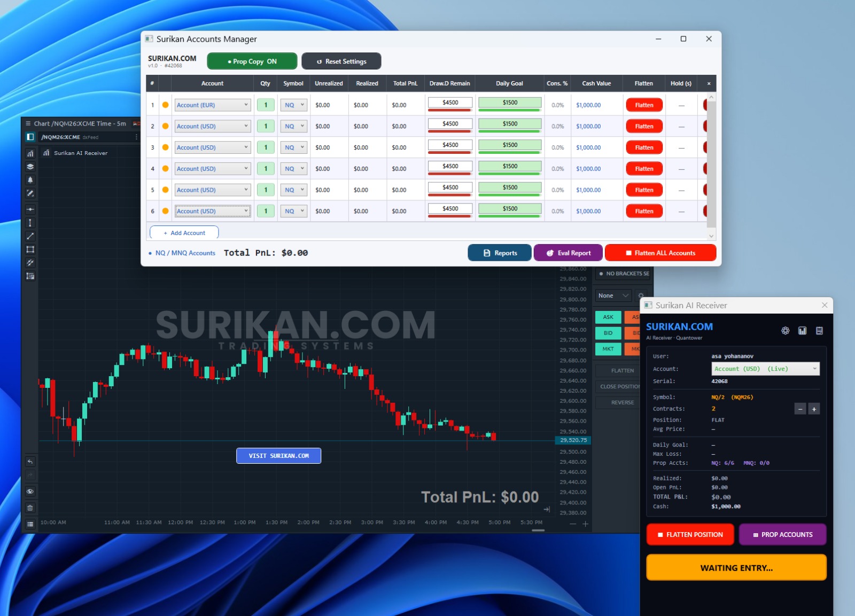Toggle row 1 orange status indicator
This screenshot has width=855, height=616.
click(x=166, y=105)
